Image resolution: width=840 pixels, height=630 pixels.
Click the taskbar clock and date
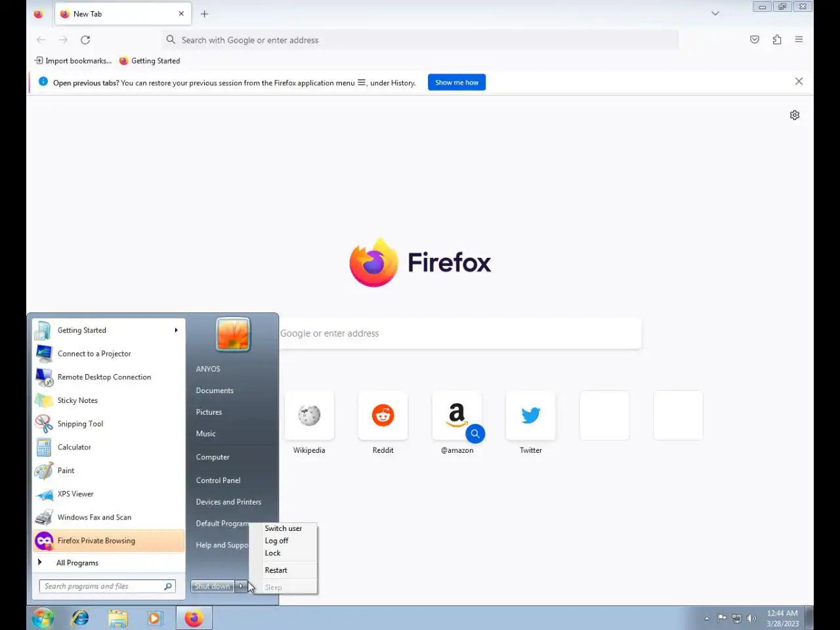782,618
